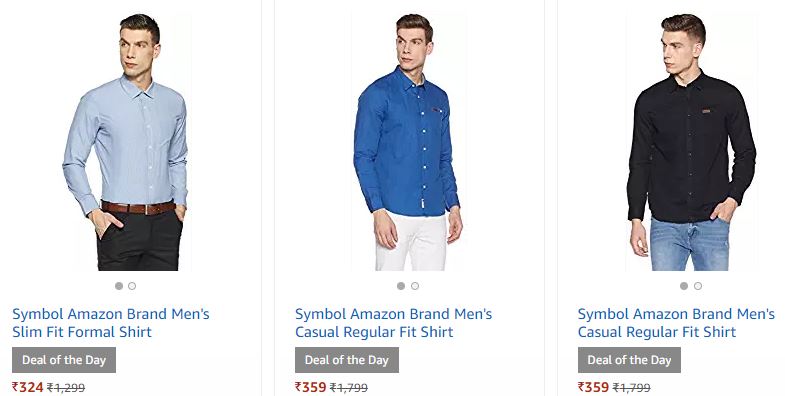The image size is (785, 396).
Task: Click Deal of the Day badge under blue shirt
Action: point(347,360)
